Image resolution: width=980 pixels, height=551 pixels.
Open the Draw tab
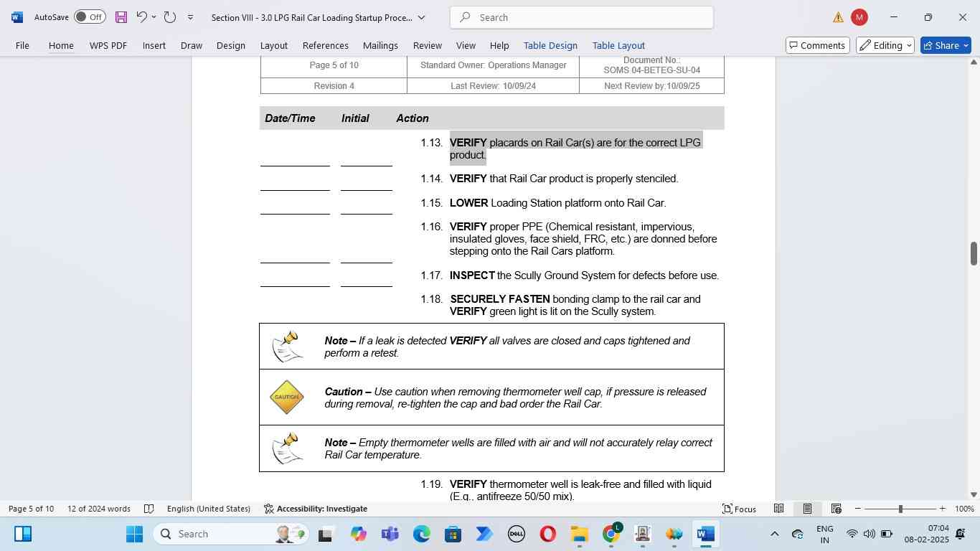point(191,45)
